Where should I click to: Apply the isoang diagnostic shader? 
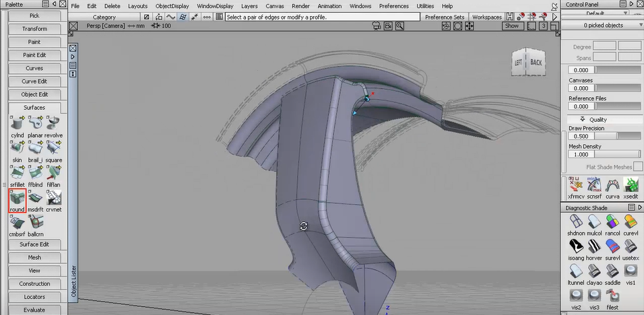pos(575,246)
